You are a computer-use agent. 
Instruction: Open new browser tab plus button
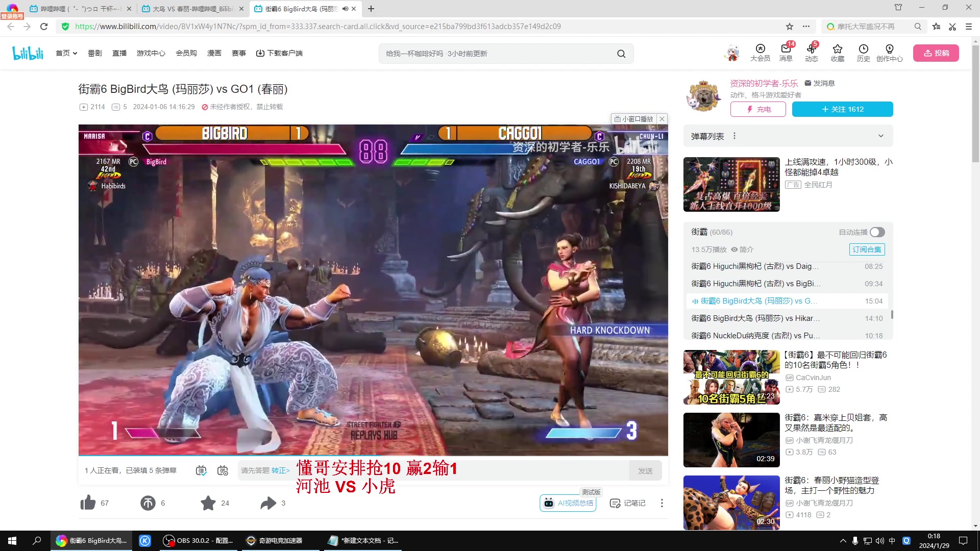[x=371, y=9]
